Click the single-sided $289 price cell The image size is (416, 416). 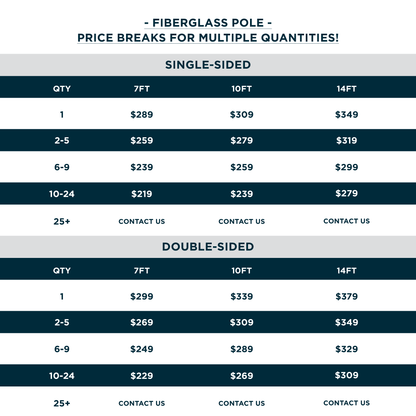pyautogui.click(x=142, y=115)
